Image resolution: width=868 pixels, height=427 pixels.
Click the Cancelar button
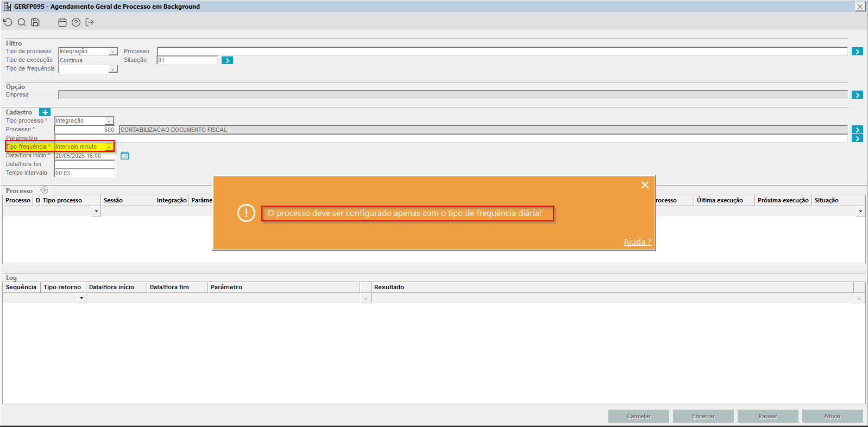tap(639, 416)
